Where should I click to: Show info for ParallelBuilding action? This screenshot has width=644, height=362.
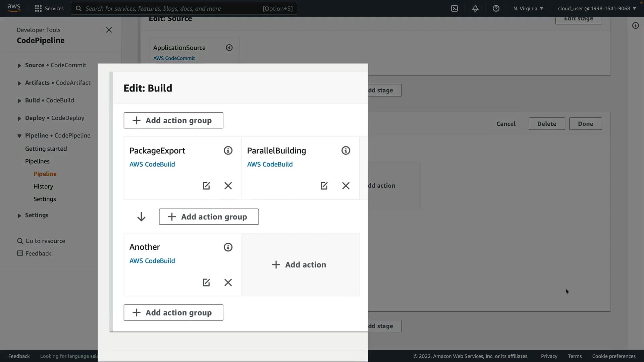346,150
